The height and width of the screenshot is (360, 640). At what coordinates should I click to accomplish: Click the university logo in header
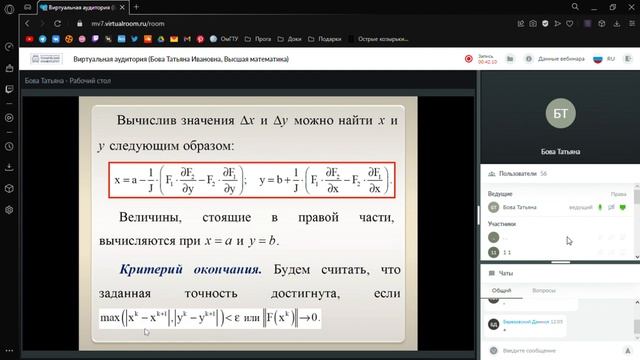pyautogui.click(x=46, y=59)
